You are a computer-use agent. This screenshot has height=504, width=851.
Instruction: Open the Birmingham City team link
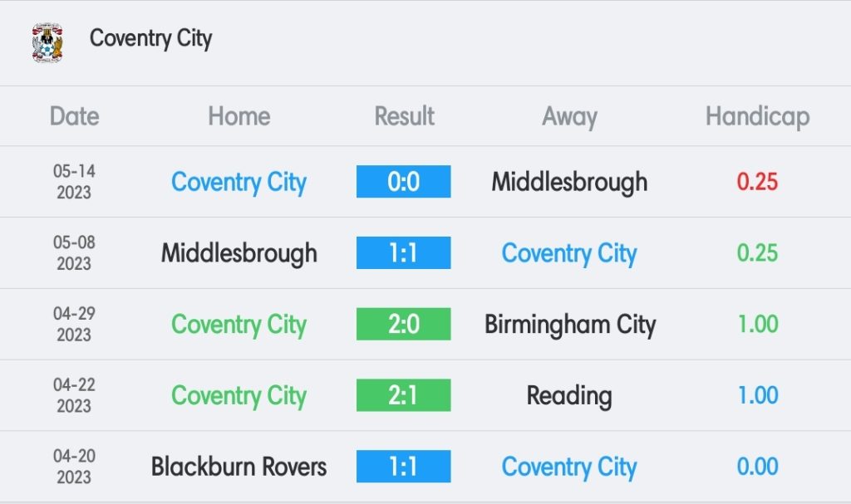pos(570,325)
